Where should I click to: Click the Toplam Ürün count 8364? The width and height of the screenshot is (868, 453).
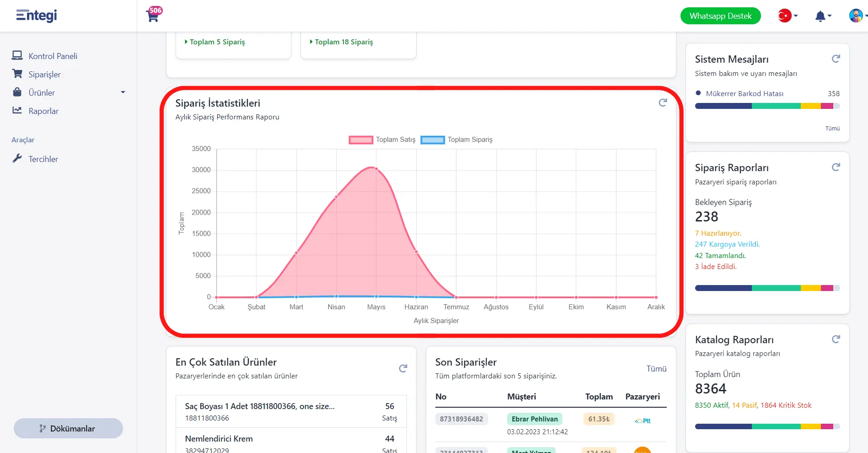click(x=711, y=389)
